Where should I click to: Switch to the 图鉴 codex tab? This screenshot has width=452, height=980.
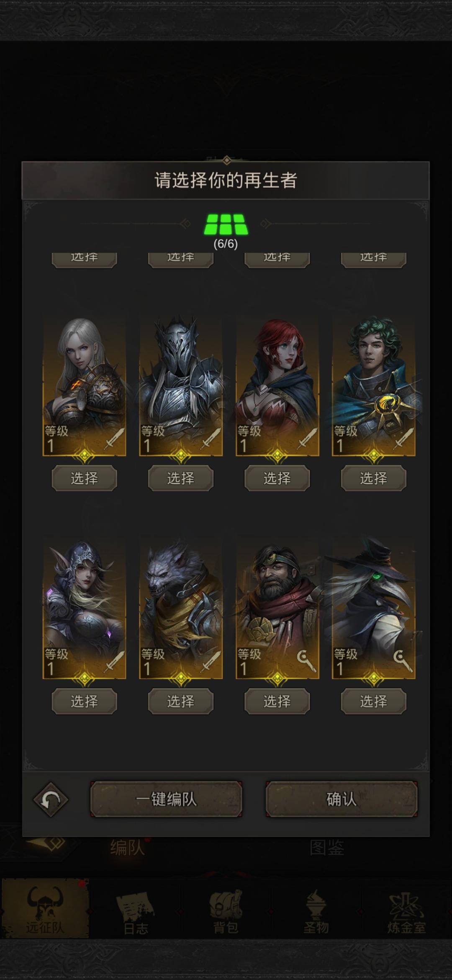tap(327, 848)
